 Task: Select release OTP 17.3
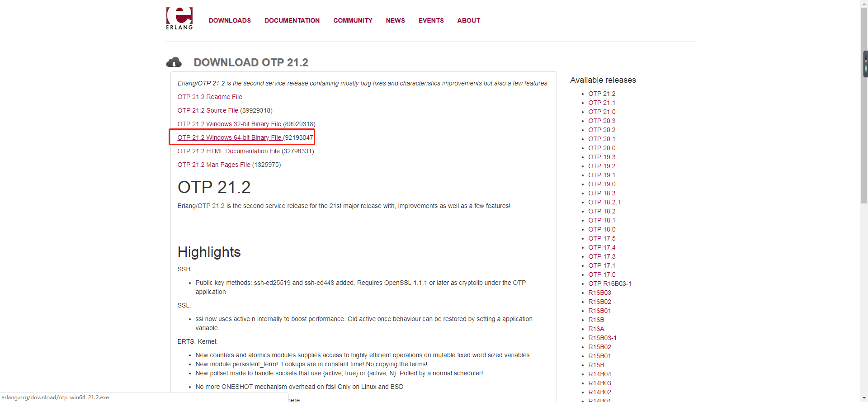click(x=602, y=256)
